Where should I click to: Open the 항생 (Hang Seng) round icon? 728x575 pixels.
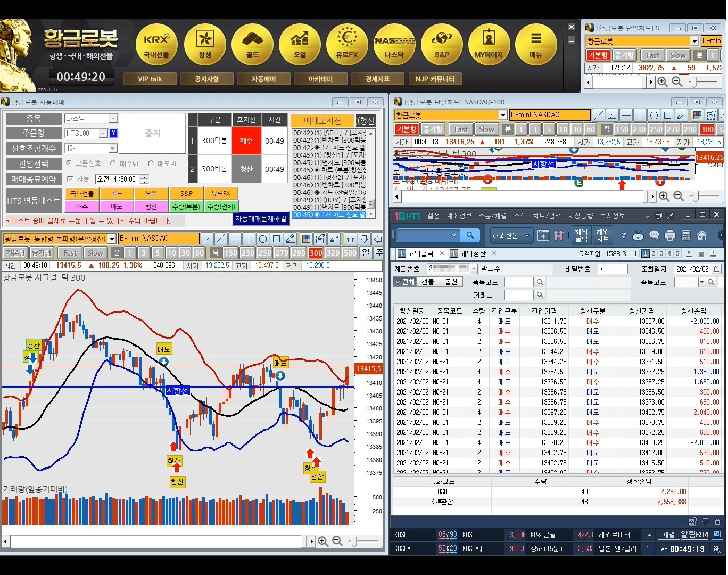coord(205,45)
